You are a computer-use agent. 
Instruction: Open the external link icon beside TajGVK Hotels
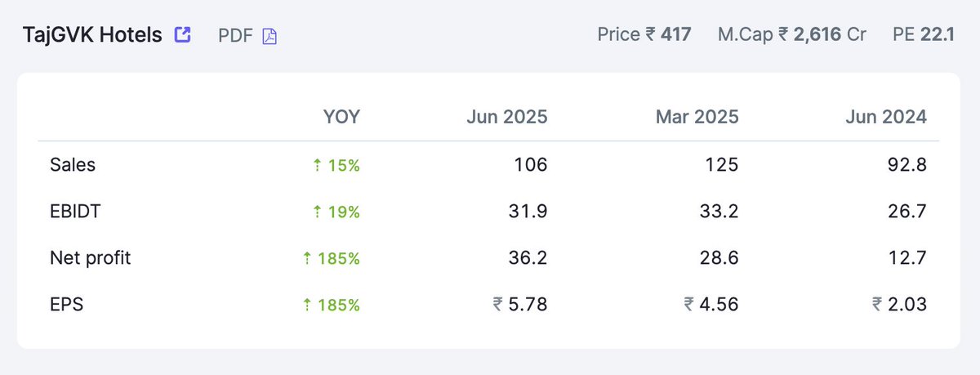(x=183, y=35)
